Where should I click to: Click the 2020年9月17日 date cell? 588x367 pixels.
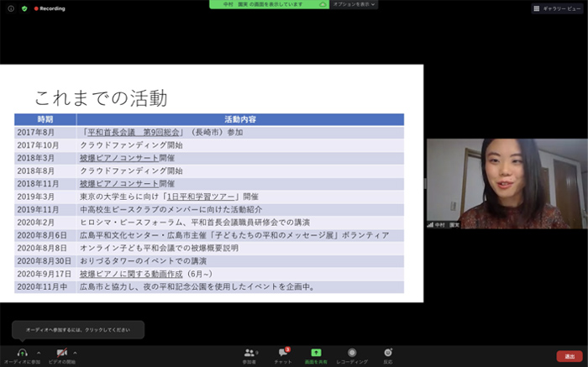click(x=44, y=274)
